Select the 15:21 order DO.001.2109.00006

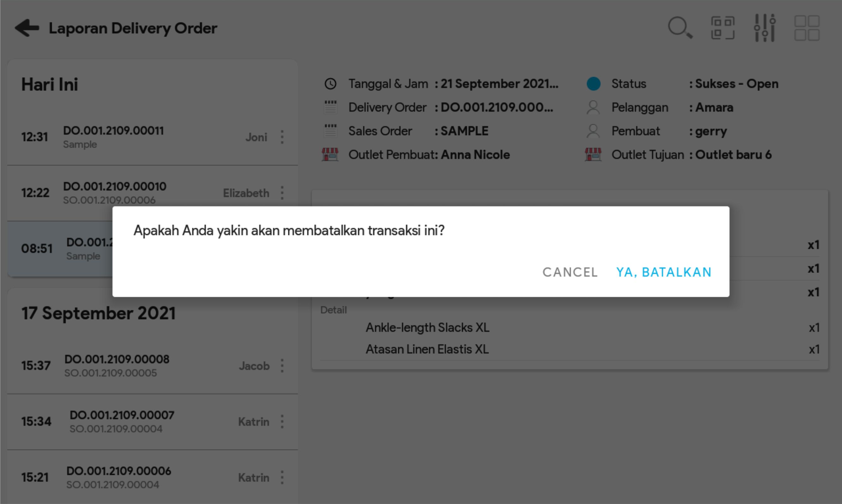119,471
